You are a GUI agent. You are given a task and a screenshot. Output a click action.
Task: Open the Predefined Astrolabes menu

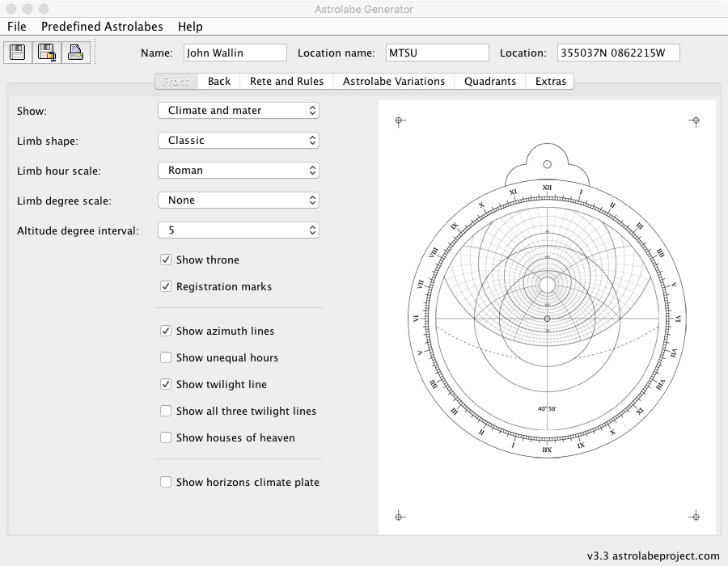(x=102, y=26)
